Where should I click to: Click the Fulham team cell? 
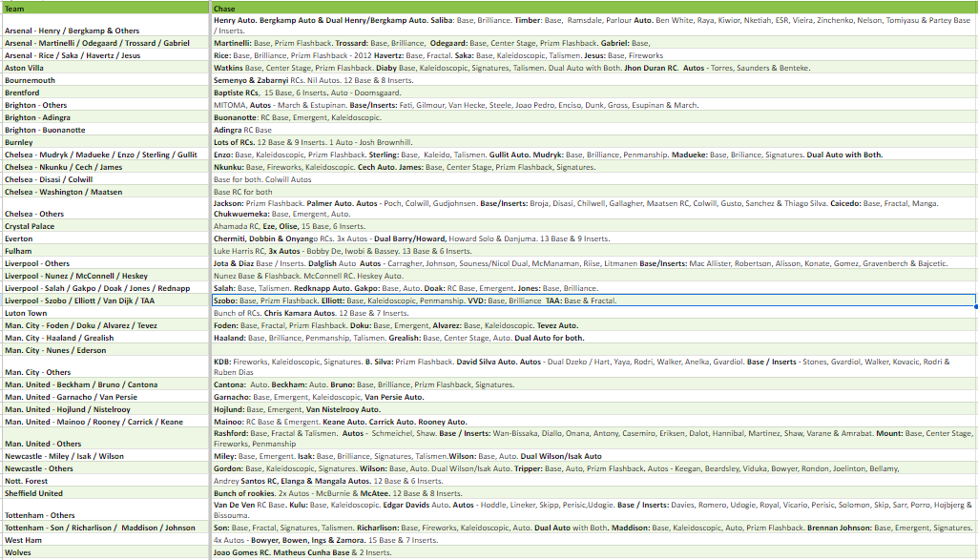105,252
